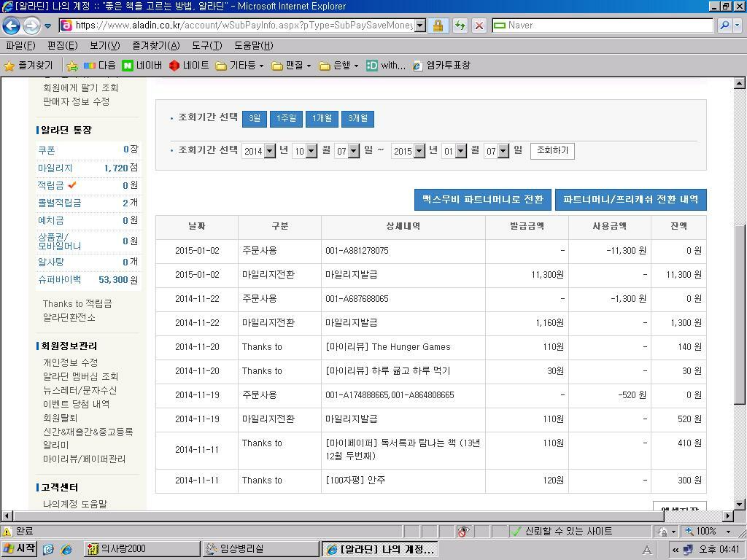Click into the Naver search box

coord(603,26)
